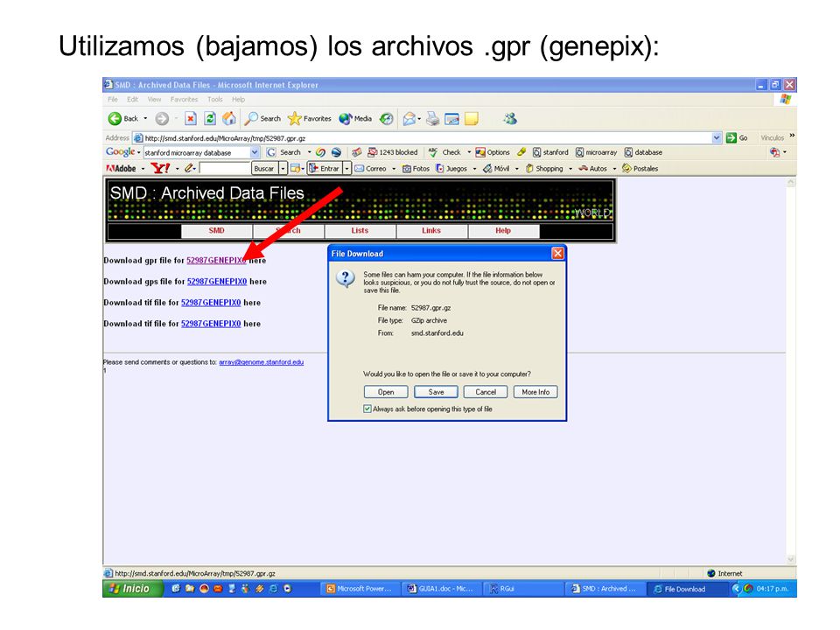Open Google toolbar Options
840x630 pixels.
493,152
